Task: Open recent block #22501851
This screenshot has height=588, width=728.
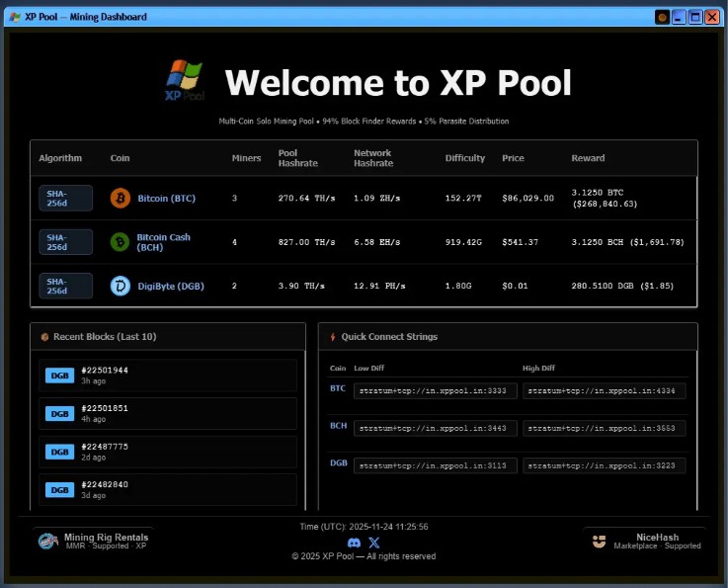Action: (x=168, y=413)
